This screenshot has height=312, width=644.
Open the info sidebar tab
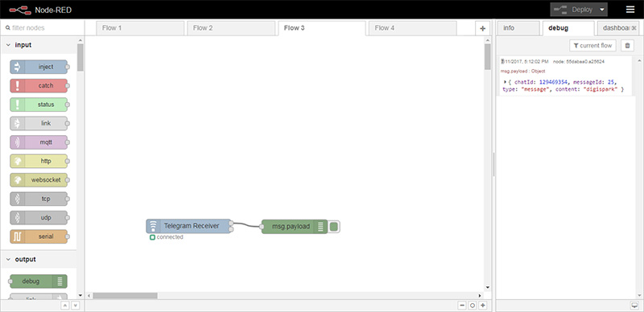click(518, 28)
